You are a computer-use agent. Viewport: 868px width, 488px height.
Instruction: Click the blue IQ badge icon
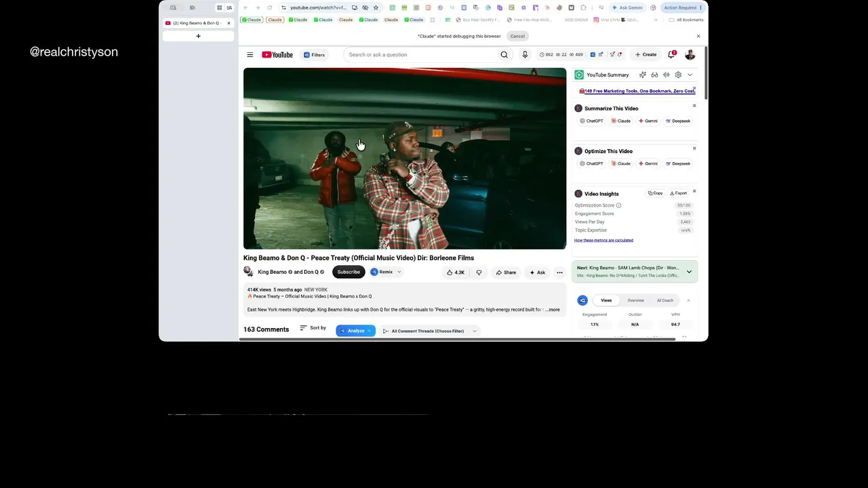pos(583,300)
